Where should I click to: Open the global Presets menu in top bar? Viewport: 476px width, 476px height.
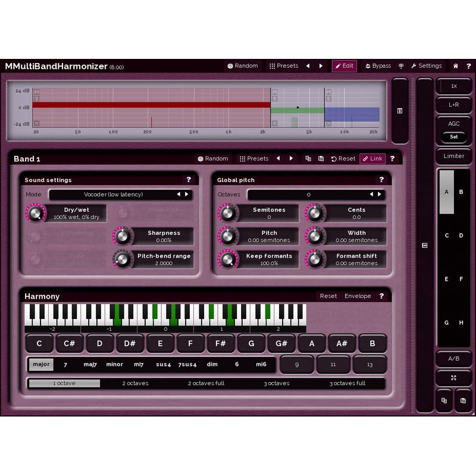[284, 66]
